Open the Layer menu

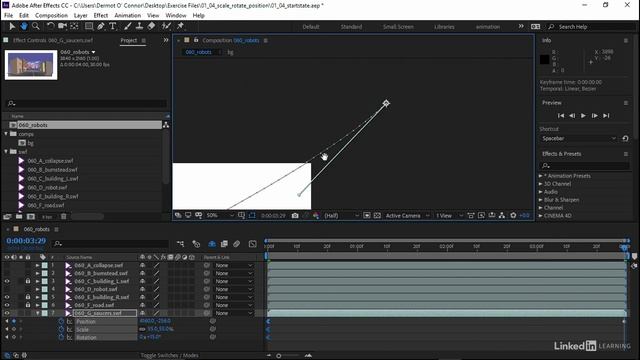click(80, 16)
